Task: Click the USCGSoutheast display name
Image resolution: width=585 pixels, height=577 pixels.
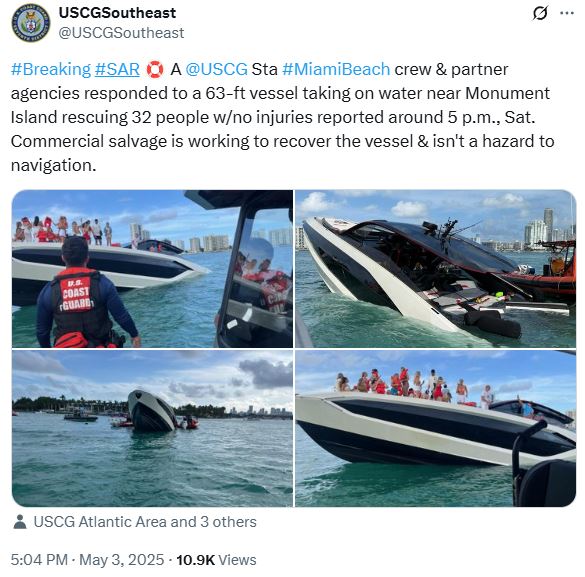Action: [x=117, y=13]
